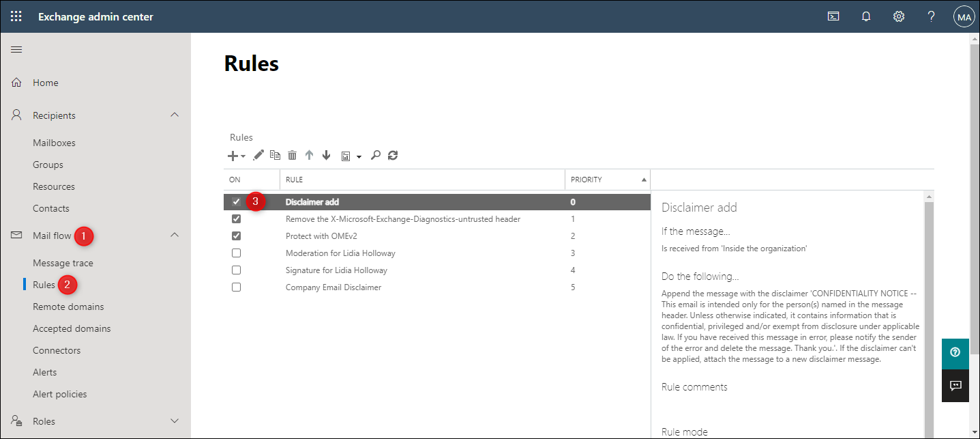Show notifications bell
The height and width of the screenshot is (439, 980).
(x=866, y=16)
